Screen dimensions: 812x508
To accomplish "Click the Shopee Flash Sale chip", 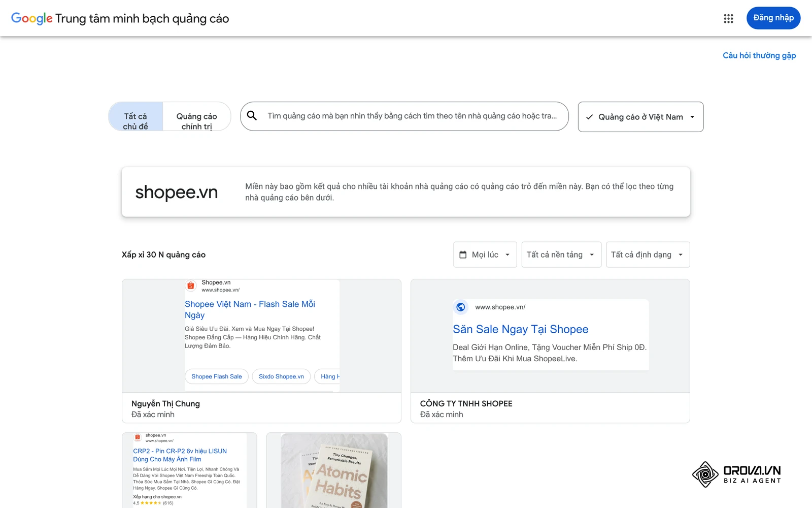I will (x=217, y=376).
